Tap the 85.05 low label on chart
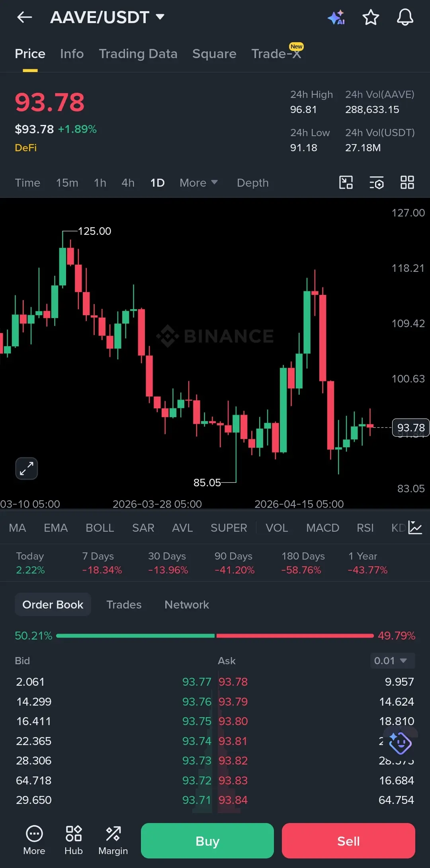 207,482
